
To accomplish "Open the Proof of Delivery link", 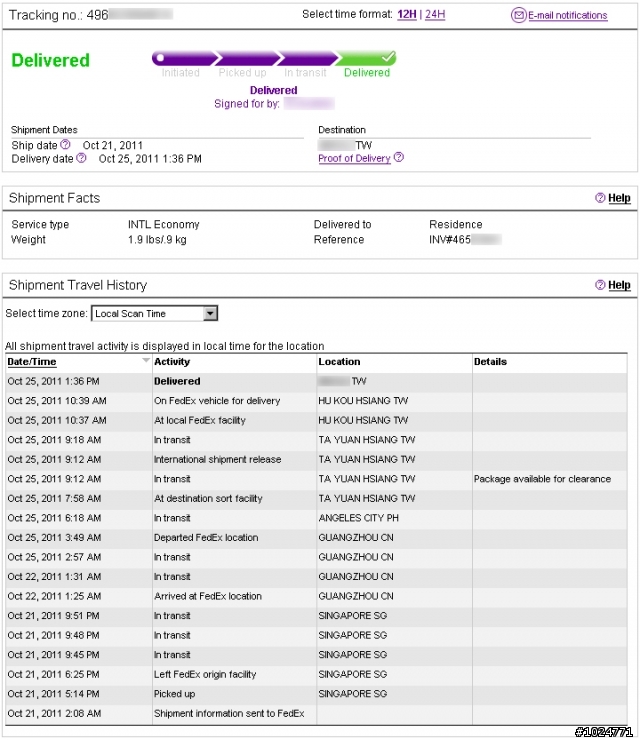I will tap(354, 159).
